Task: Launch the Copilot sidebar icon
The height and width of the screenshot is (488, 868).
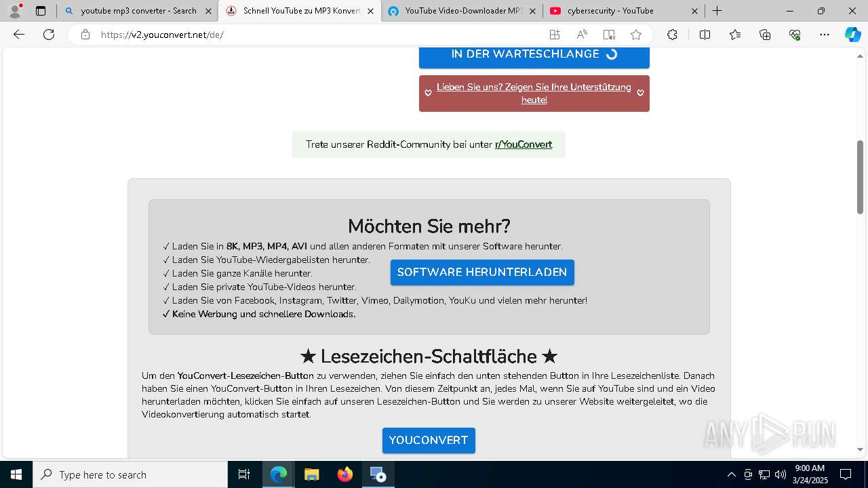Action: 852,35
